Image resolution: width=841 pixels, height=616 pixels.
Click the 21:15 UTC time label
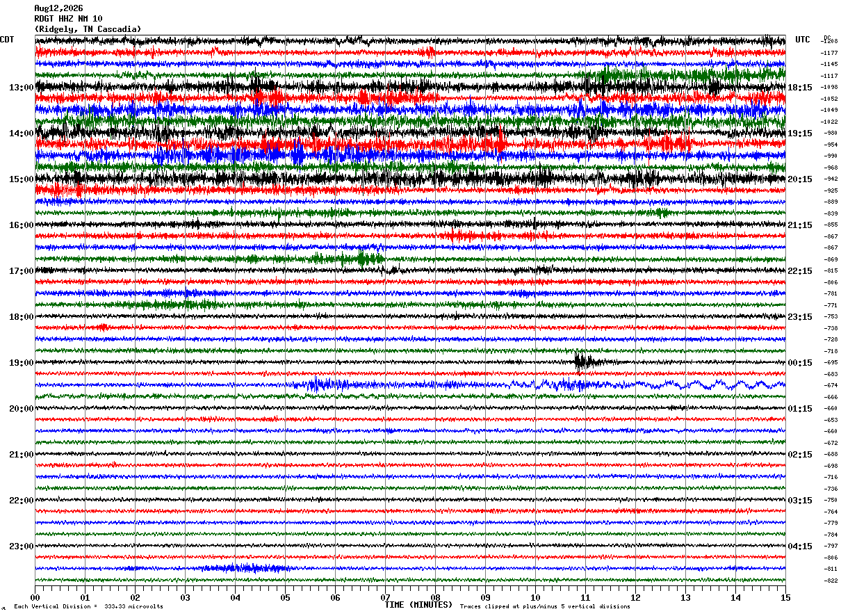800,225
